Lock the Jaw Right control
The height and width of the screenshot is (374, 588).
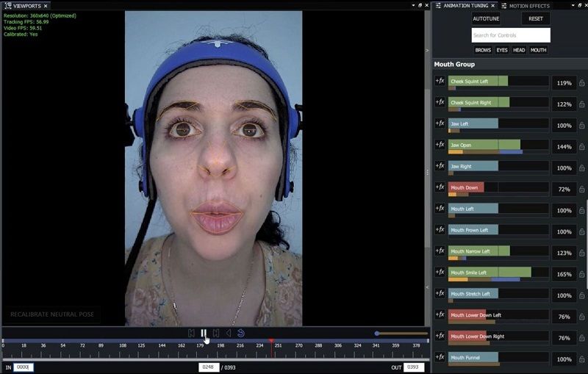pos(581,168)
